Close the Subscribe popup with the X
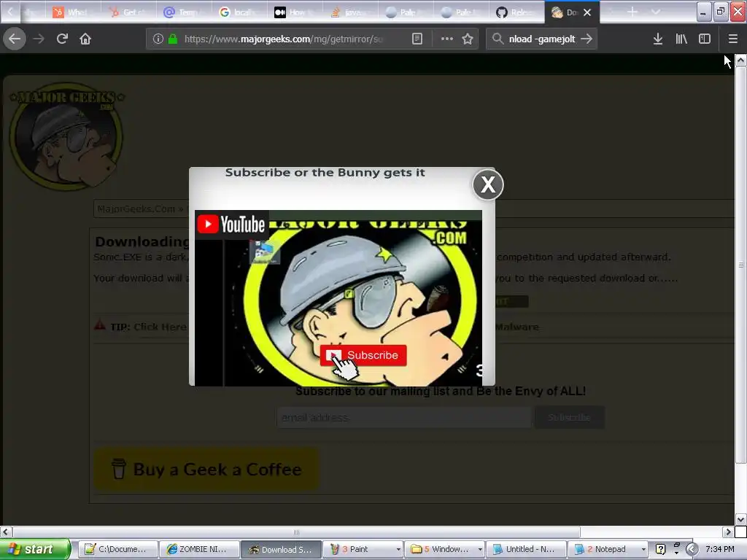 coord(488,184)
